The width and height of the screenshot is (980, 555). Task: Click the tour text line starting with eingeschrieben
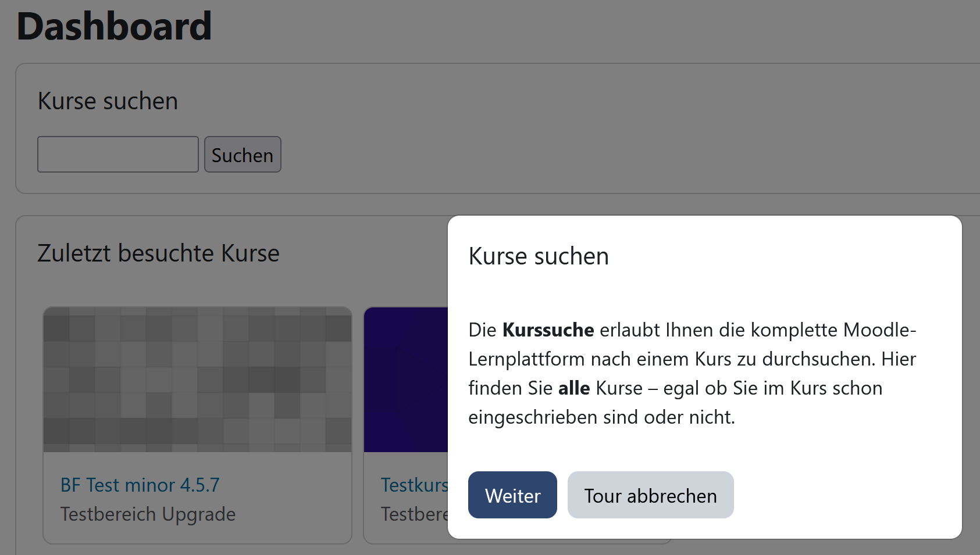coord(601,417)
